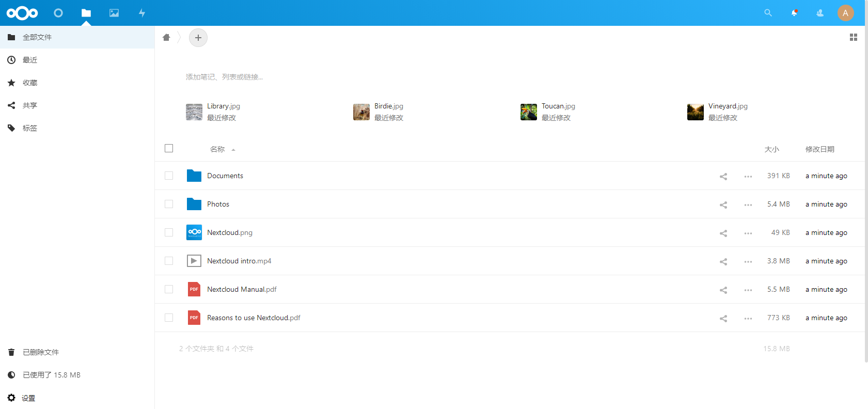Viewport: 868px width, 409px height.
Task: Open 收藏 favorites view
Action: [77, 83]
